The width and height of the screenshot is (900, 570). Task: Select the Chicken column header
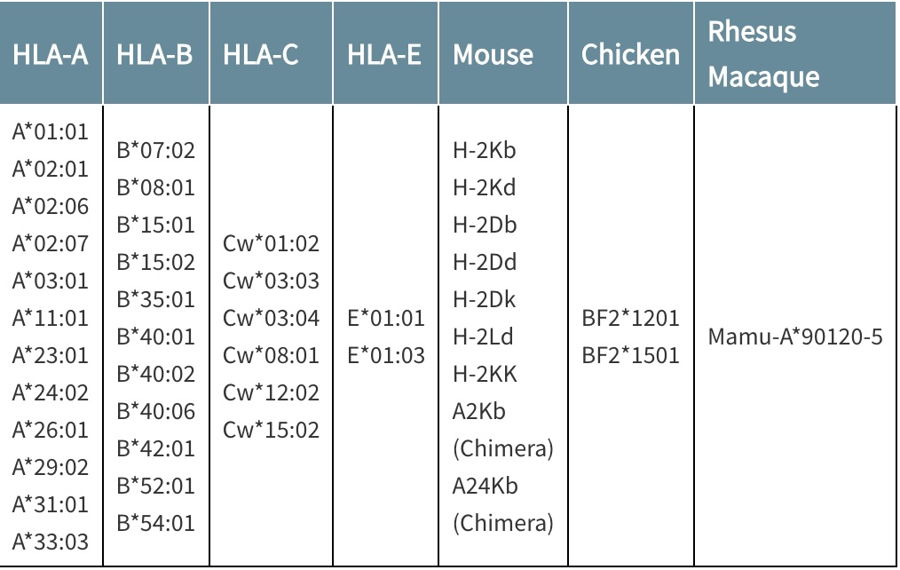coord(630,55)
